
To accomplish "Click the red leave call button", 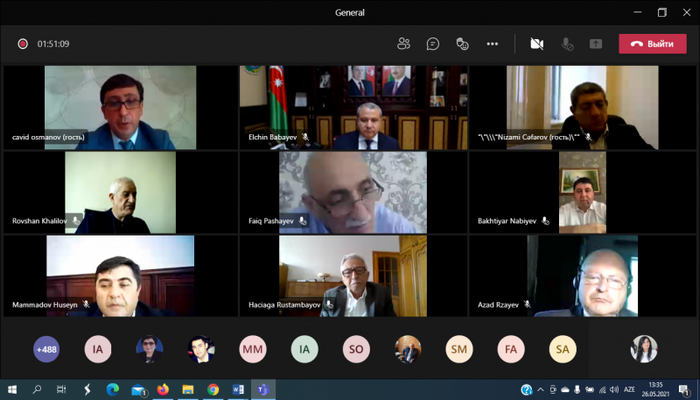I will pos(652,44).
